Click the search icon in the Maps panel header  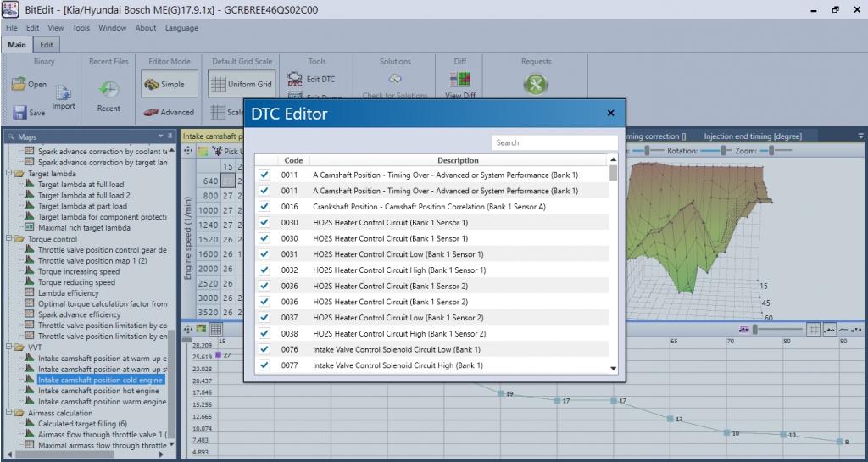click(x=11, y=136)
